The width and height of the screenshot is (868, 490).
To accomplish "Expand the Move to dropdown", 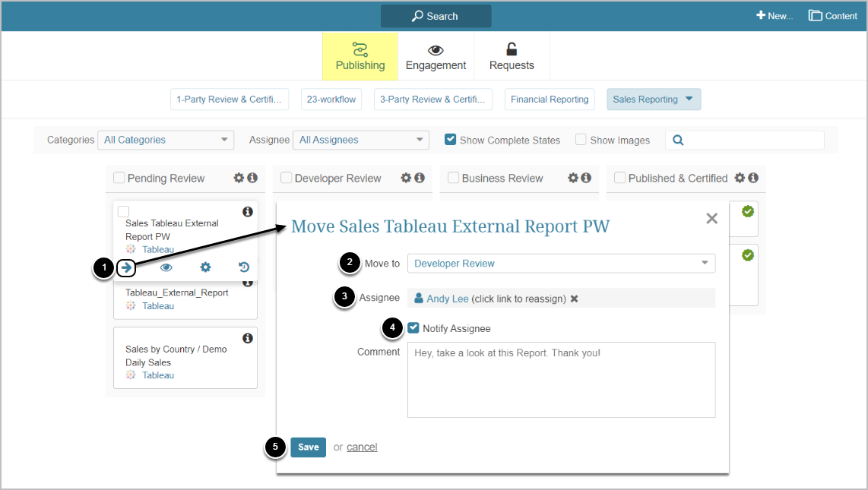I will [561, 264].
